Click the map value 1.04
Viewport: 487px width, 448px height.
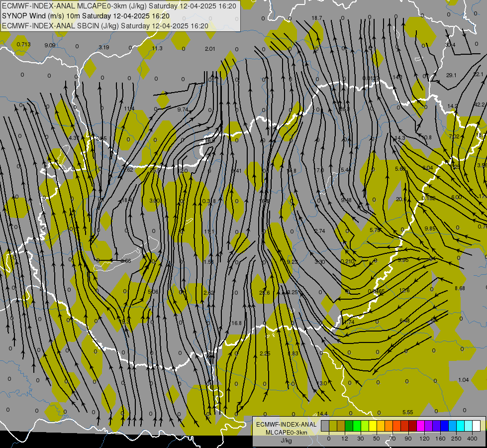[x=464, y=380]
